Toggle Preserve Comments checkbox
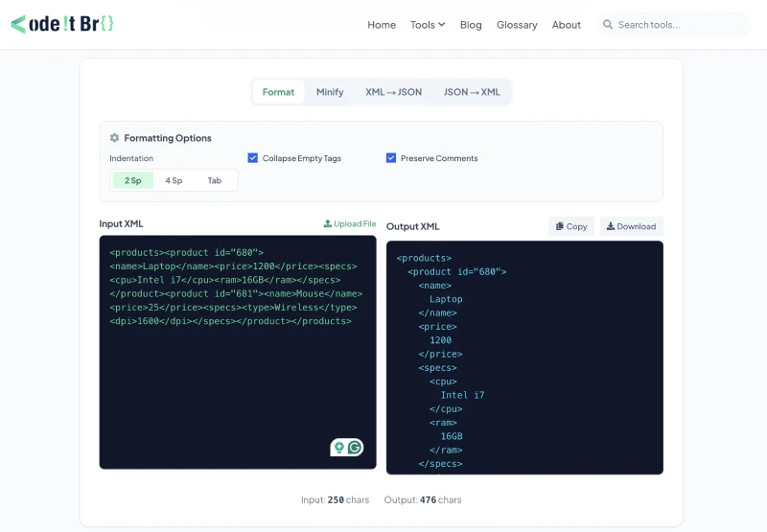 pyautogui.click(x=391, y=158)
